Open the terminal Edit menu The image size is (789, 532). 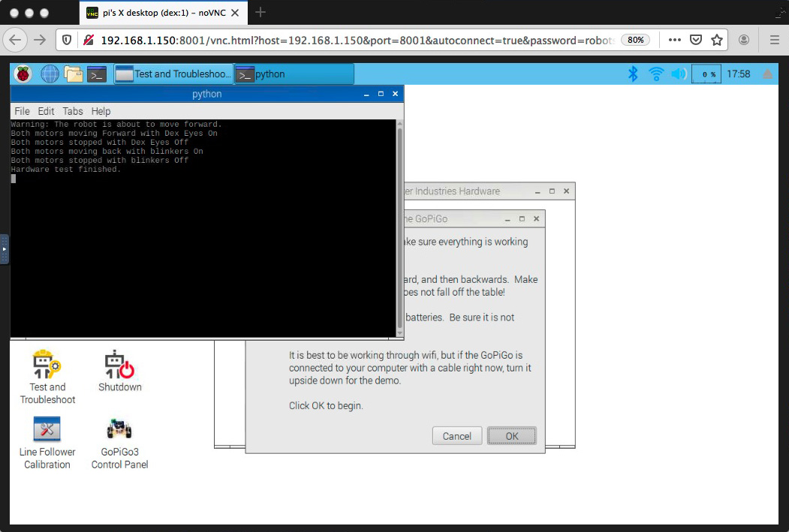tap(46, 111)
